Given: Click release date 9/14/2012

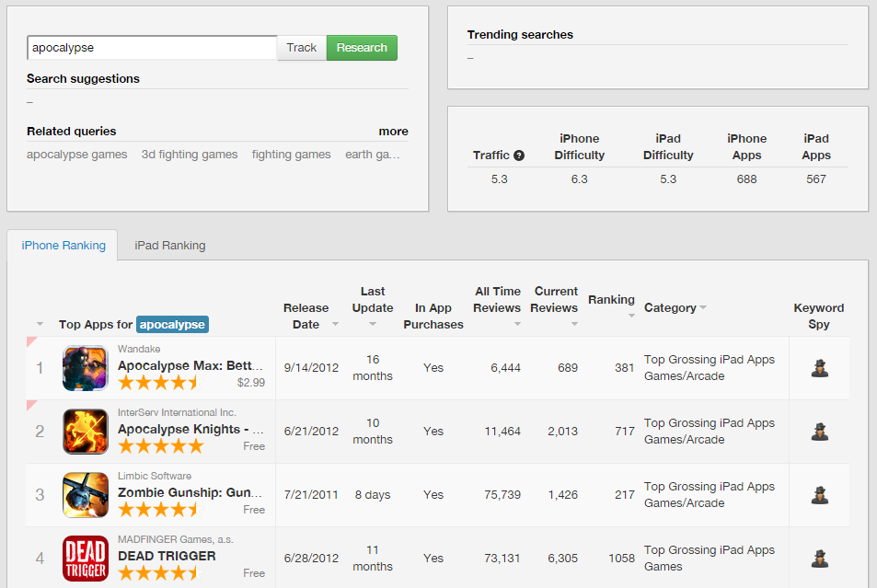Looking at the screenshot, I should point(311,368).
